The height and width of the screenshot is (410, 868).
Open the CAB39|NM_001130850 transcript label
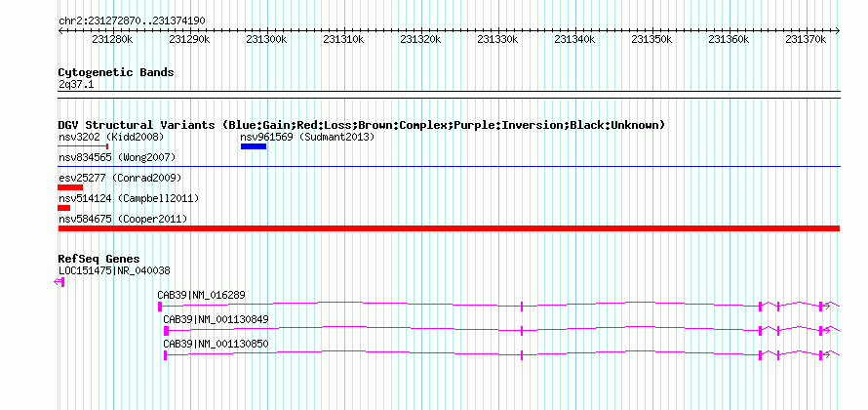click(216, 344)
